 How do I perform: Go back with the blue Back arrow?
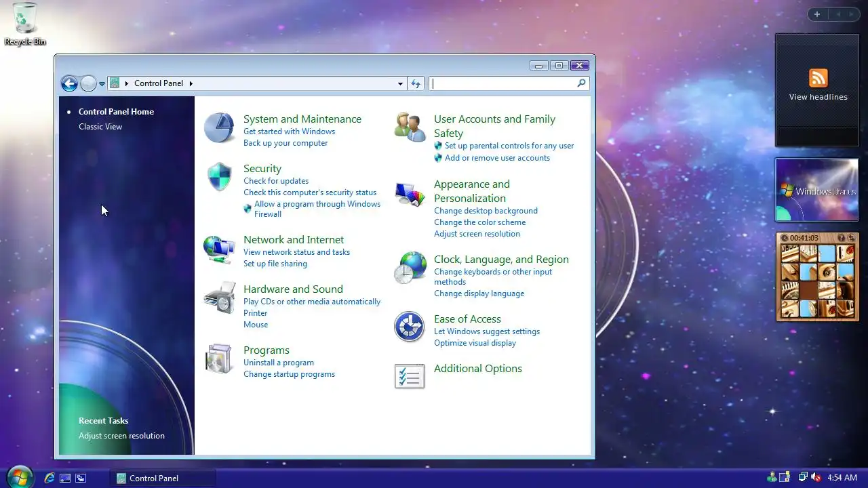click(x=69, y=83)
